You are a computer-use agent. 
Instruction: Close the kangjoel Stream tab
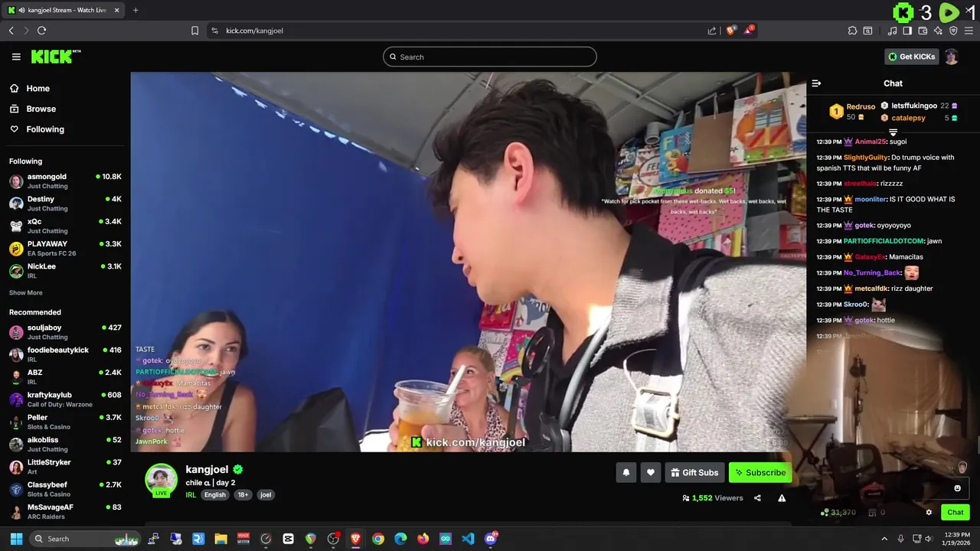pyautogui.click(x=117, y=10)
